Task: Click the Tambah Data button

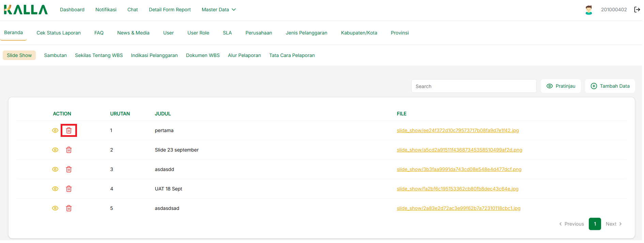Action: coord(610,86)
